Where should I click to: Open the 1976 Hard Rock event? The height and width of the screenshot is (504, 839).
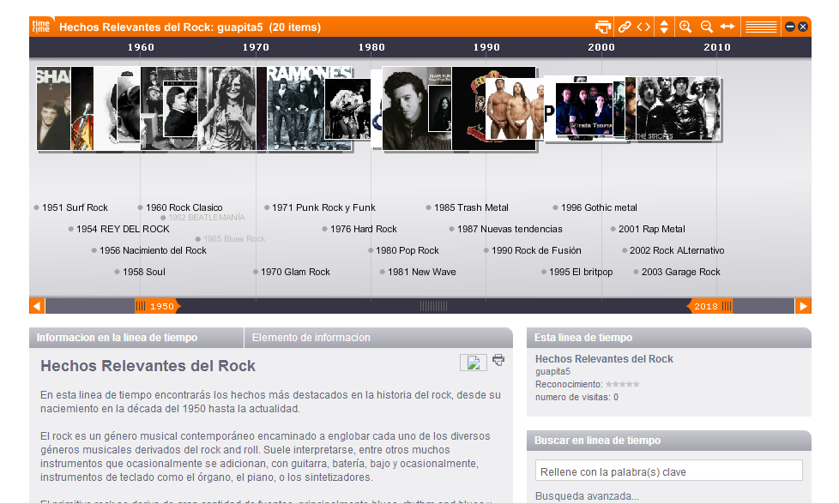pos(359,229)
